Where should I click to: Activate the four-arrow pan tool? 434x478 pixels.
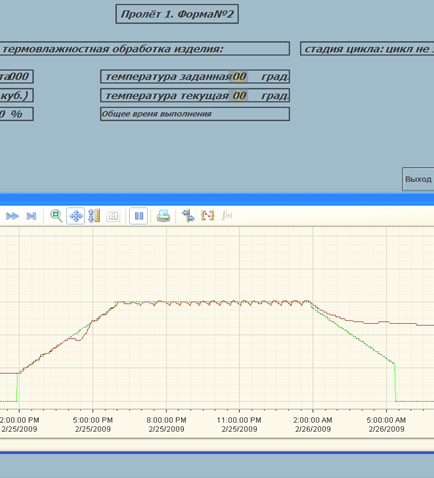point(76,216)
